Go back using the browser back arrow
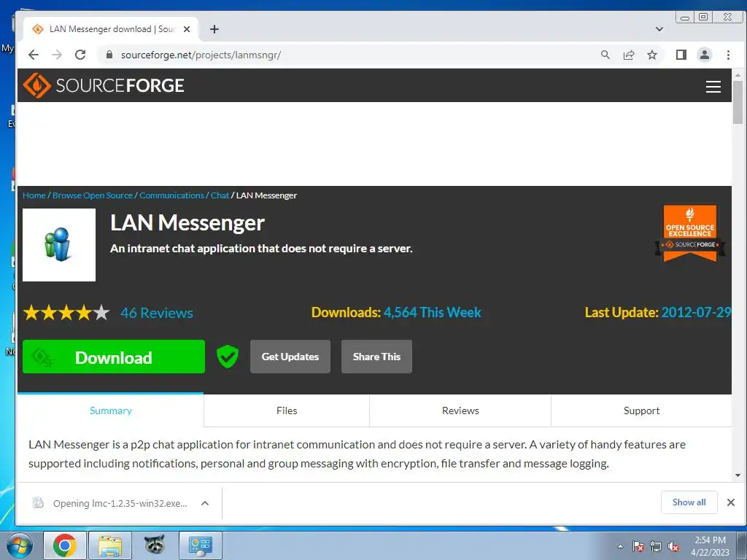Viewport: 747px width, 560px height. point(34,55)
